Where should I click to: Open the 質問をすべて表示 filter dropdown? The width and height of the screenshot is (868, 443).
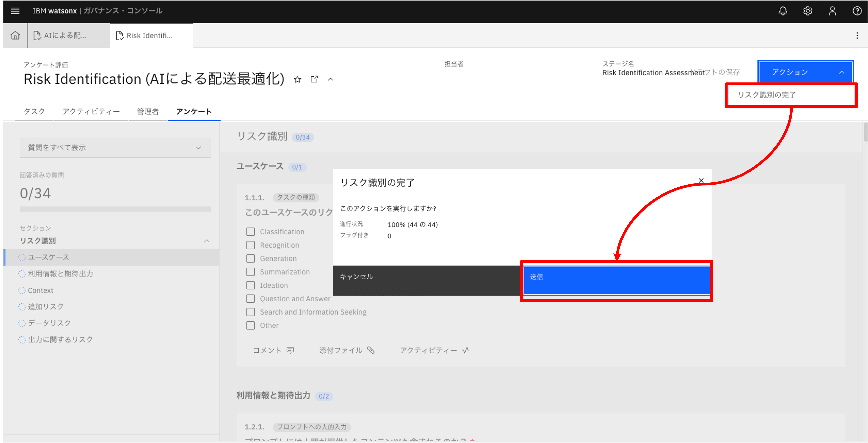(115, 147)
